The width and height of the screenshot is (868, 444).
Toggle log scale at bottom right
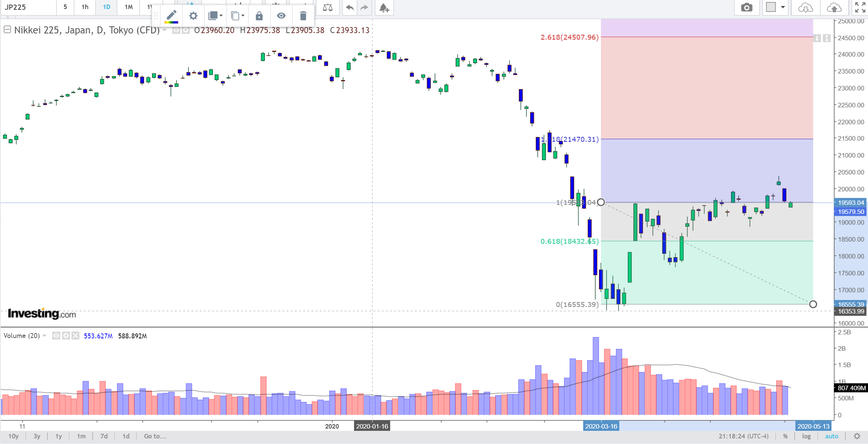tap(806, 436)
